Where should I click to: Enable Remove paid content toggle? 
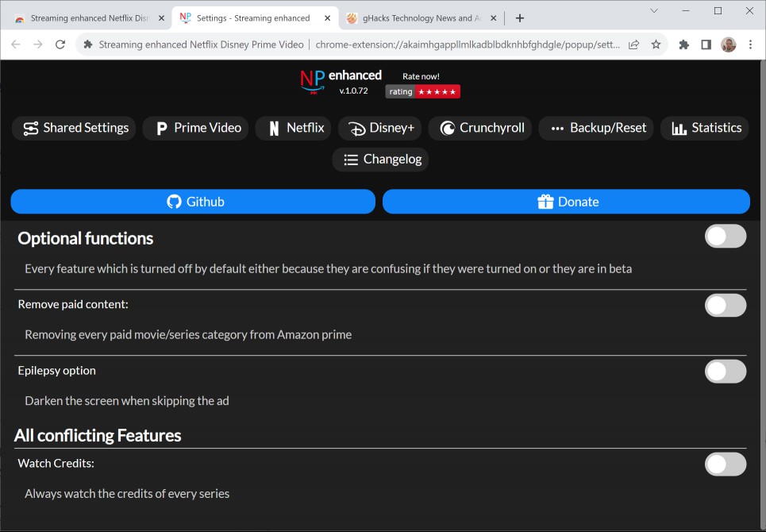[725, 306]
